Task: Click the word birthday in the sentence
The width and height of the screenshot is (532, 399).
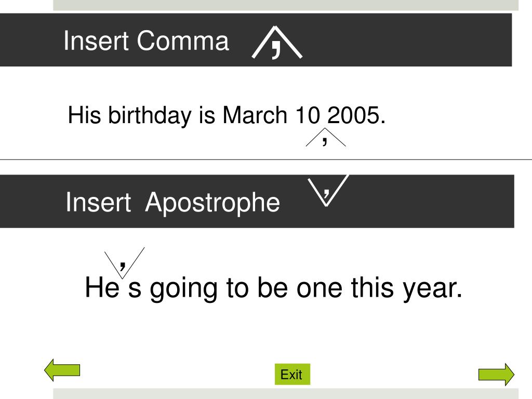Action: [150, 116]
